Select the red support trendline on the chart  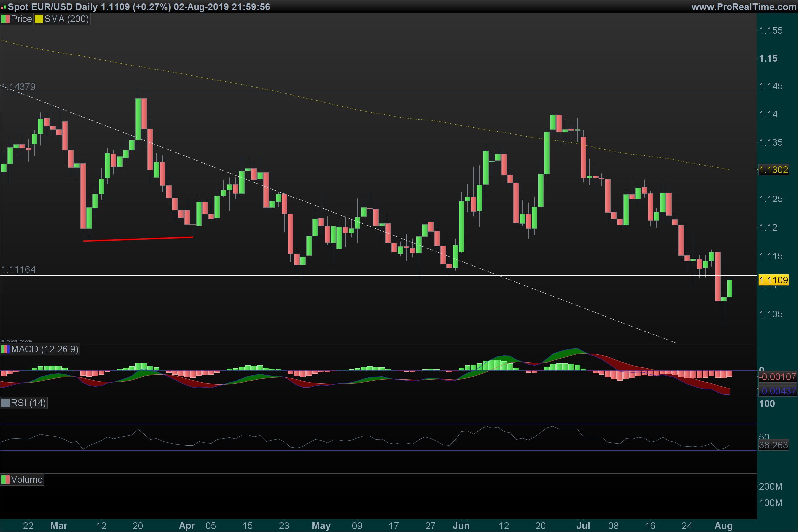(138, 239)
